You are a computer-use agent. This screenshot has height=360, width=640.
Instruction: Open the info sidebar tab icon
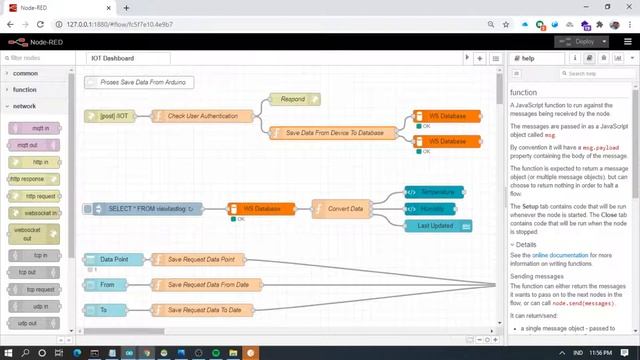pyautogui.click(x=575, y=58)
